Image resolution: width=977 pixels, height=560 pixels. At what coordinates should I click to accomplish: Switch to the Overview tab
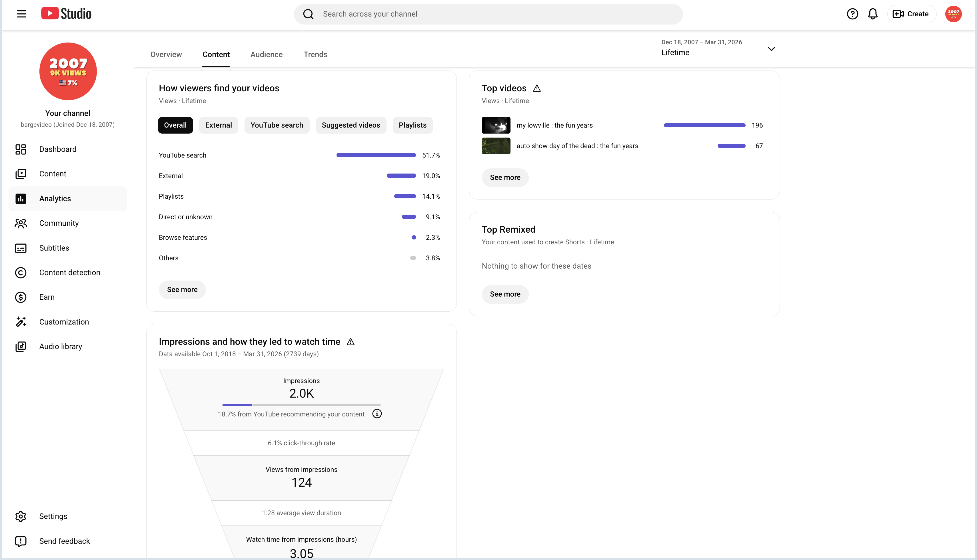pyautogui.click(x=166, y=54)
